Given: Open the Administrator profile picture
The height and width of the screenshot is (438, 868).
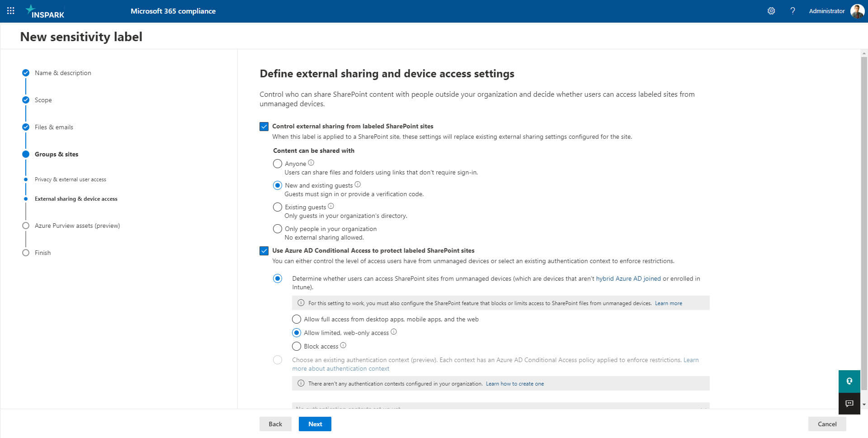Looking at the screenshot, I should pyautogui.click(x=857, y=11).
